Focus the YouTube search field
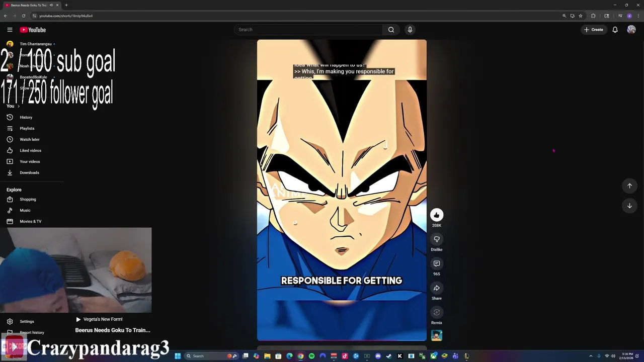644x362 pixels. coord(308,30)
